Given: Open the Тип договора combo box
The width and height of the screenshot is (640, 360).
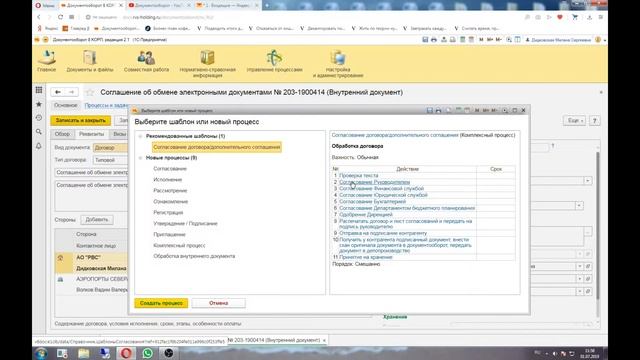Looking at the screenshot, I should click(111, 160).
